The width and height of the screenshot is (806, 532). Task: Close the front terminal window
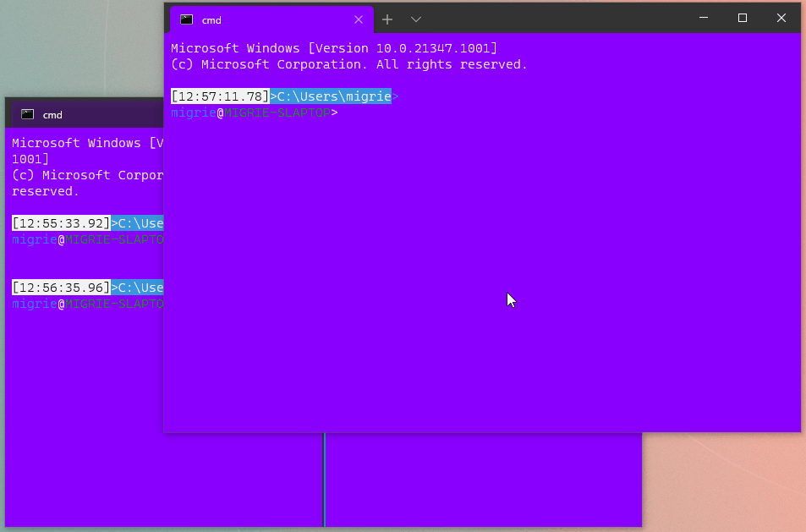pos(781,18)
